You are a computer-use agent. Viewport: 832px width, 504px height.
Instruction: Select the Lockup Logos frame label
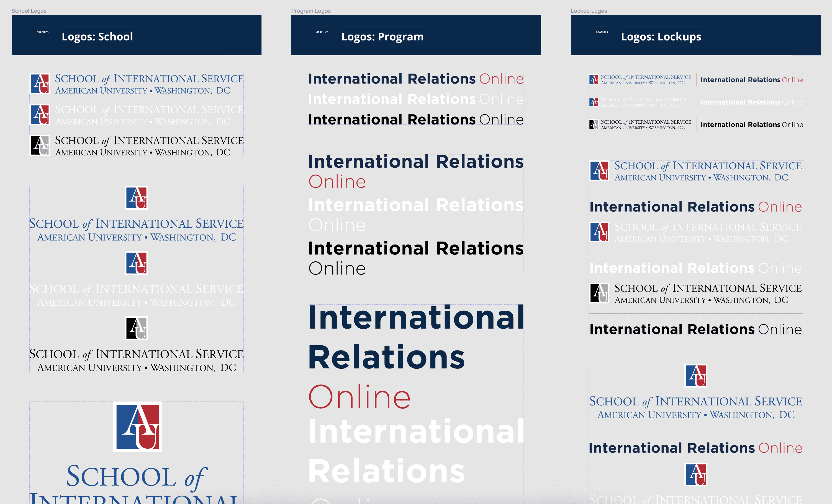point(589,11)
